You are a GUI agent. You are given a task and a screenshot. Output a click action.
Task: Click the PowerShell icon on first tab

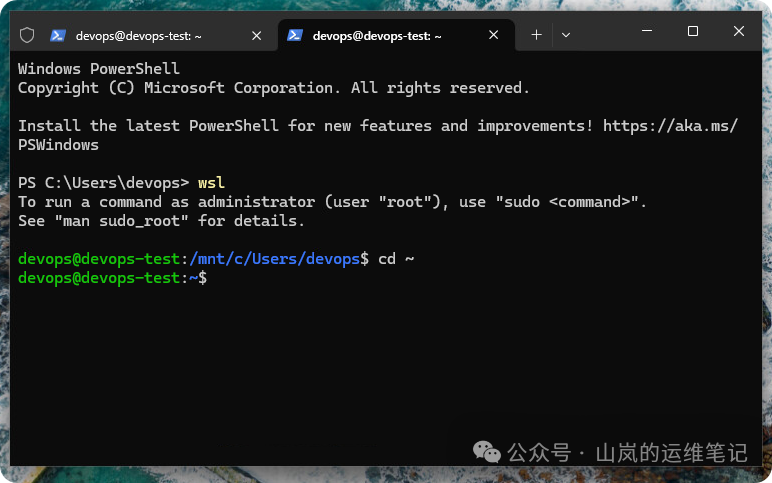[x=58, y=35]
